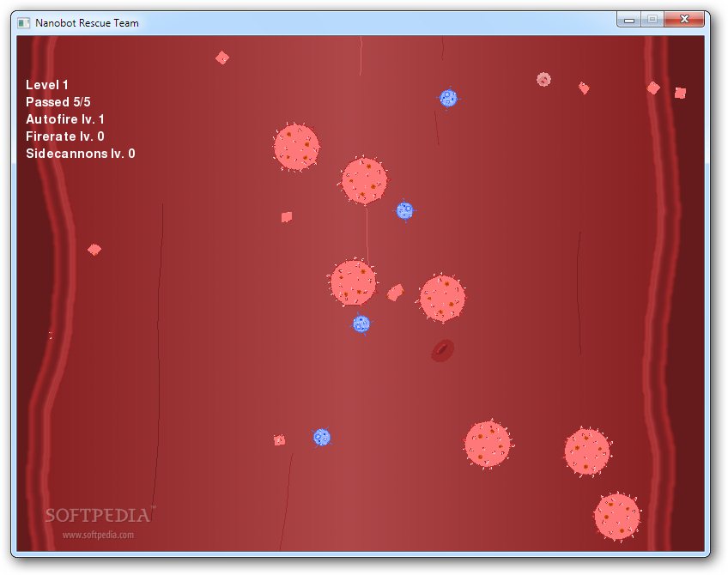This screenshot has width=728, height=575.
Task: Click the 'Autofire lv. 1' status text
Action: 65,119
